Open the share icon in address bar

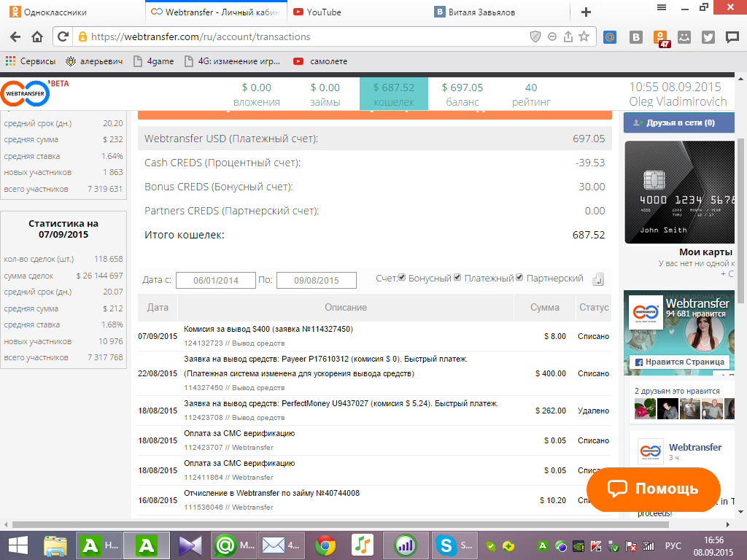[568, 36]
